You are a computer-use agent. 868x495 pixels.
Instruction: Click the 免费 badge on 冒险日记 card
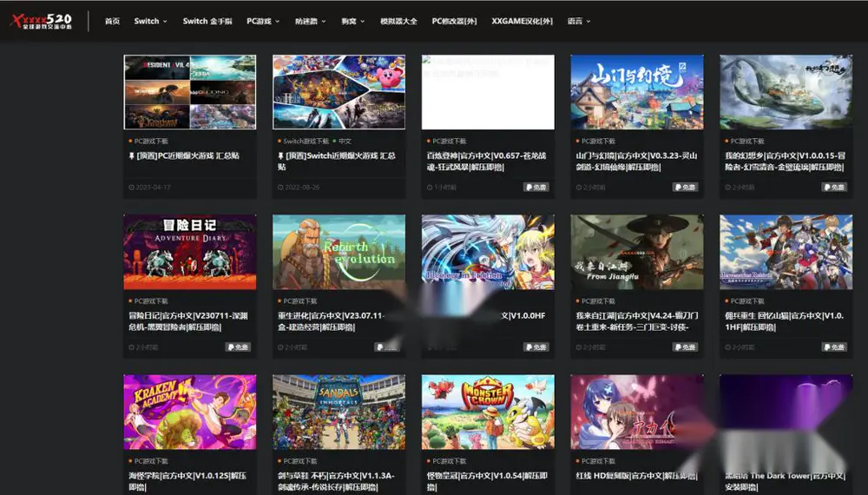(238, 347)
